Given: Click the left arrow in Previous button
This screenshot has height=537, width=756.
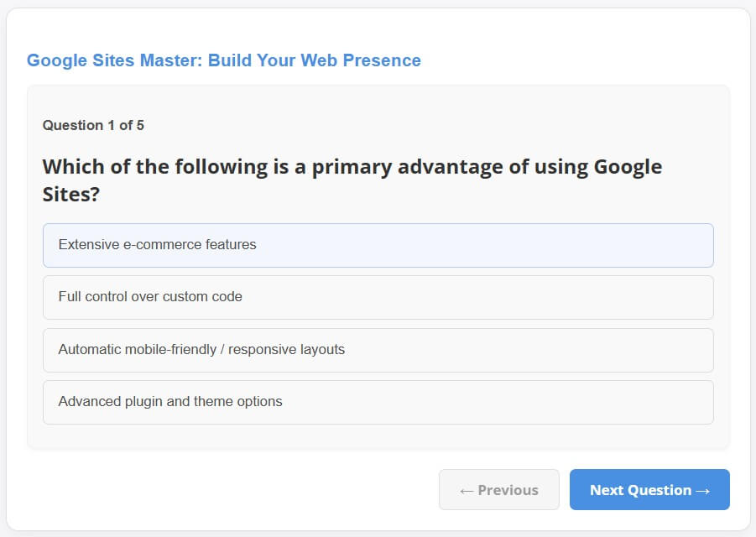Looking at the screenshot, I should (x=467, y=490).
